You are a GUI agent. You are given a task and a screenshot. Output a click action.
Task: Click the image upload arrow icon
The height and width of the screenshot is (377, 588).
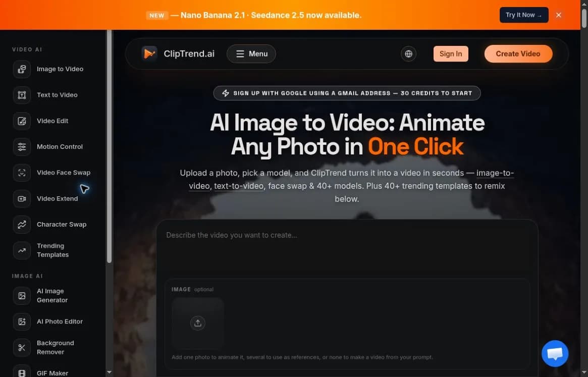click(x=198, y=323)
